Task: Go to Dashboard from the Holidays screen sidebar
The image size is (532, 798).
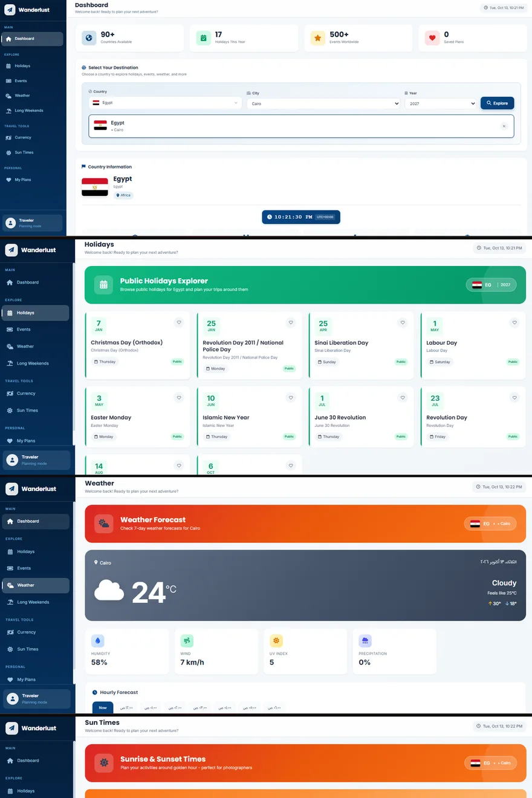Action: coord(36,282)
